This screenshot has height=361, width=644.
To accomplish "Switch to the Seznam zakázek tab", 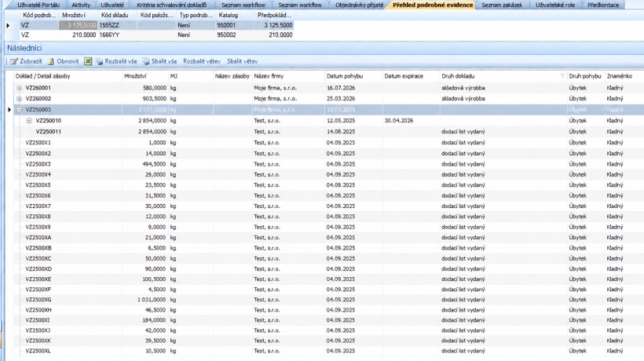I will 502,5.
